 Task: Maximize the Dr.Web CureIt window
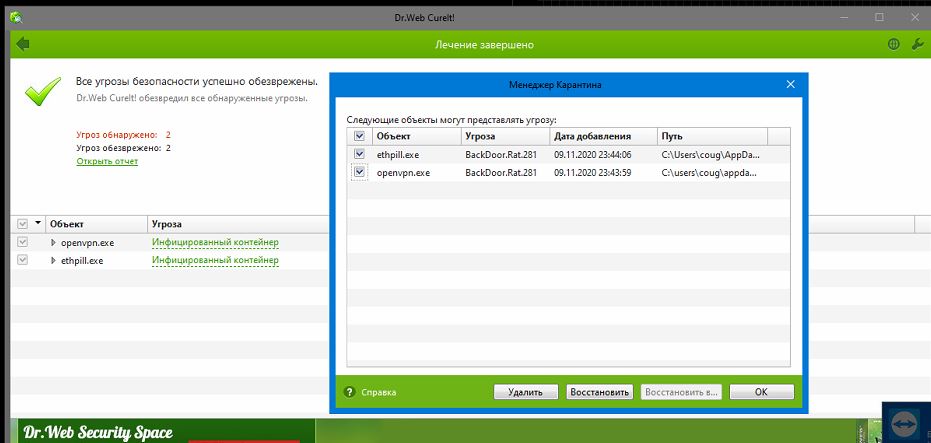click(x=879, y=17)
